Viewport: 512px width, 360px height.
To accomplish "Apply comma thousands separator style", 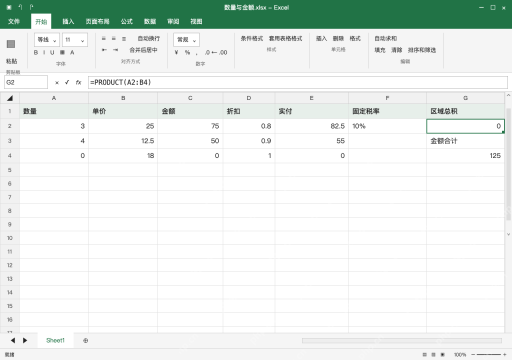I will (196, 53).
